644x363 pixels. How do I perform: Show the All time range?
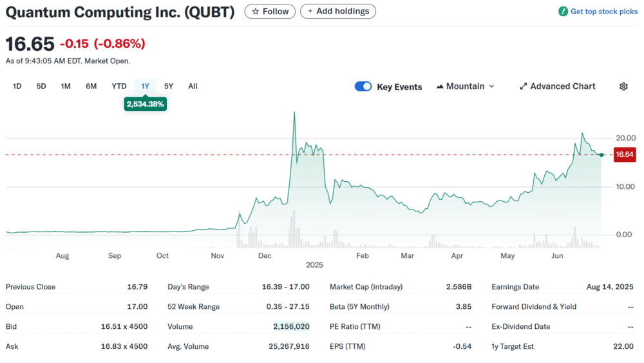(193, 86)
